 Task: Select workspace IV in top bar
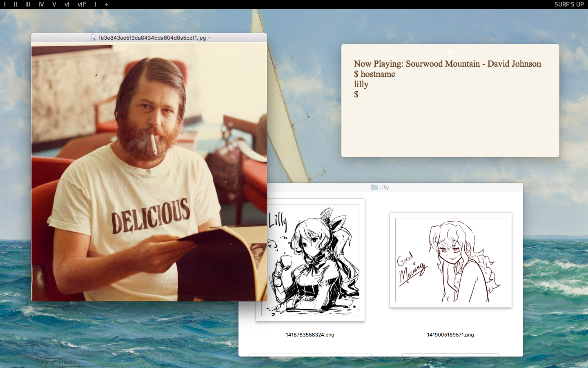(x=41, y=4)
